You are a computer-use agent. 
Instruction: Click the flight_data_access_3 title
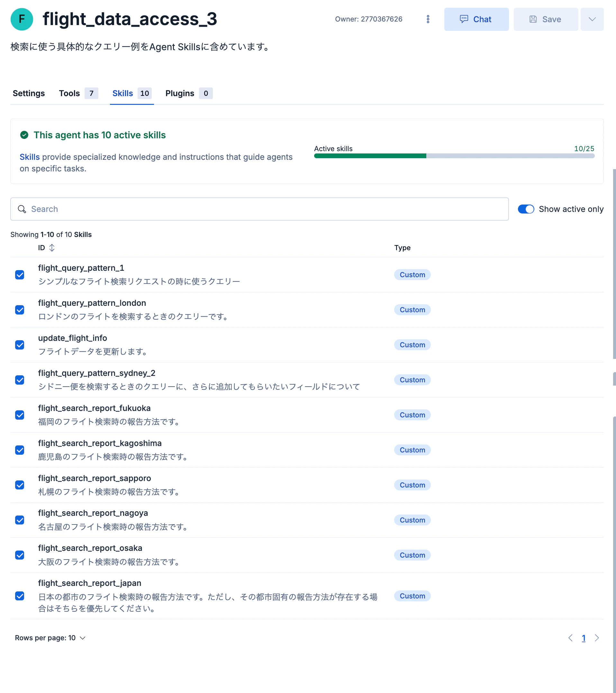130,19
